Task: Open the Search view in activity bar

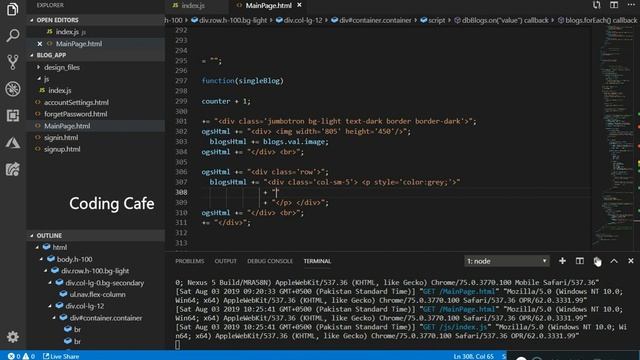Action: click(12, 36)
